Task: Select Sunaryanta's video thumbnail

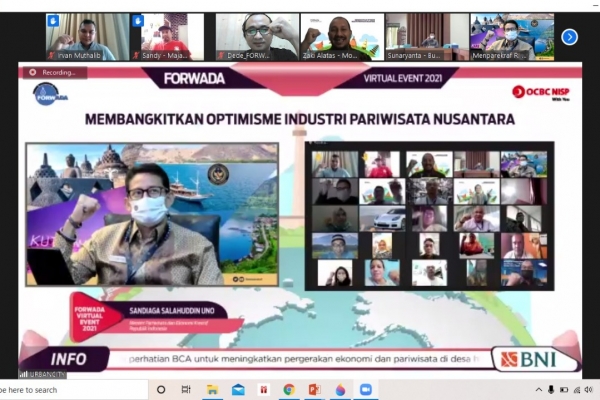Action: (427, 37)
